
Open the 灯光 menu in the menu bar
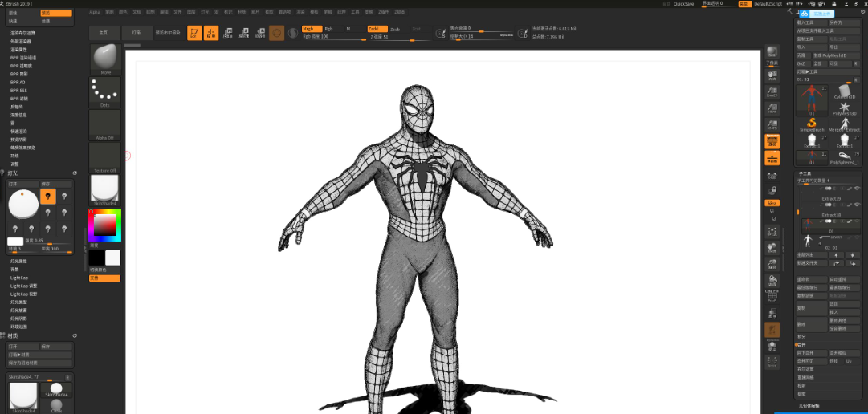(206, 11)
